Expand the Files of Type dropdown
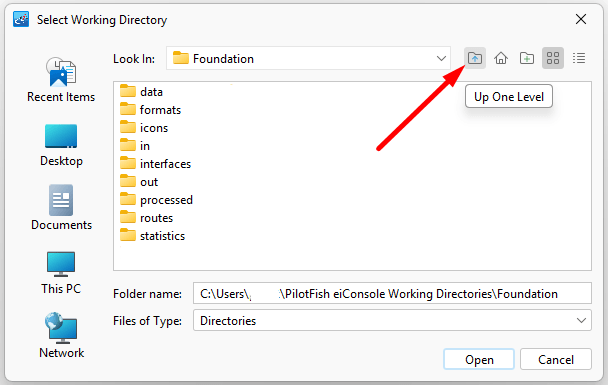 [x=581, y=321]
